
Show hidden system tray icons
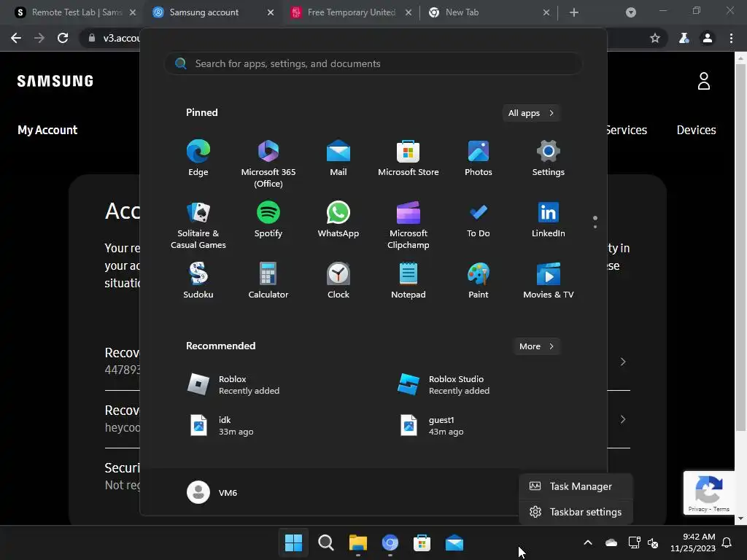tap(588, 542)
